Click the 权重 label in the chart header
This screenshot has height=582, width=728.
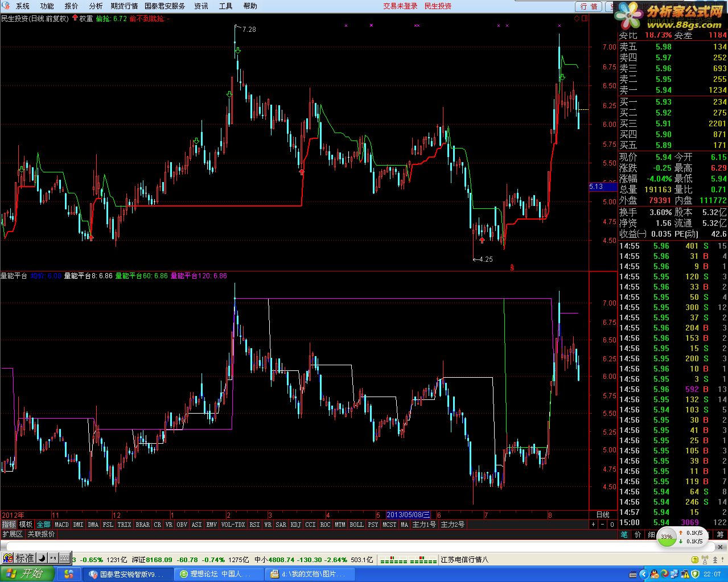pos(86,18)
